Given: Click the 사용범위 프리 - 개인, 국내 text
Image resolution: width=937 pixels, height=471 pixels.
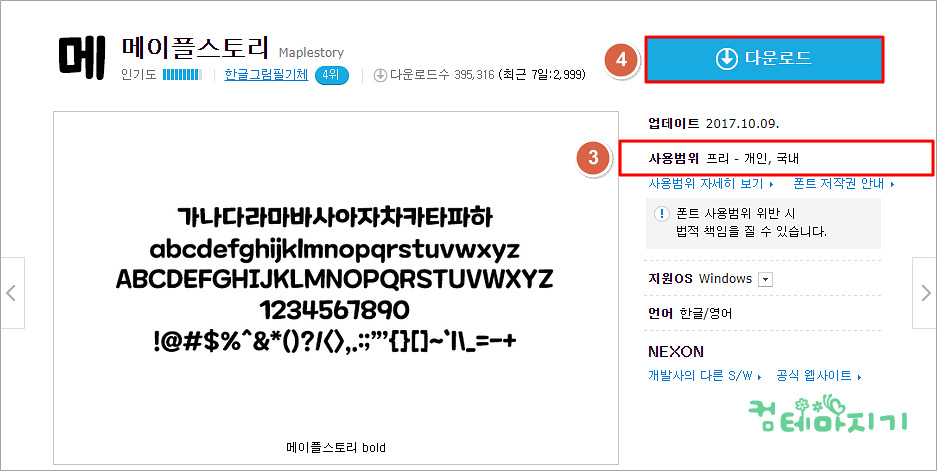Looking at the screenshot, I should pyautogui.click(x=724, y=158).
